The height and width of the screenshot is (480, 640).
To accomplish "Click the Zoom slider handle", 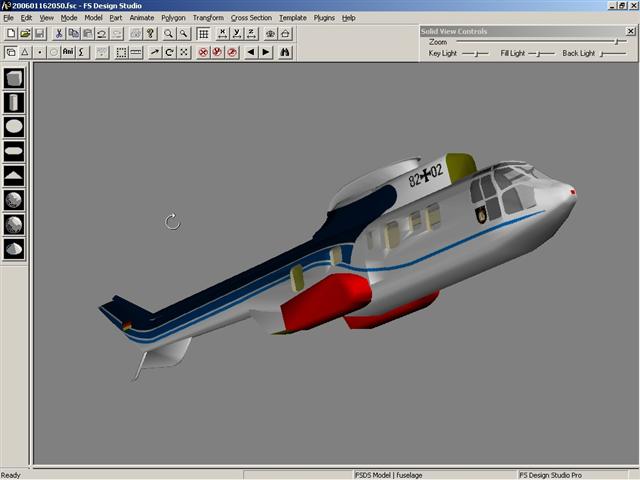I will pyautogui.click(x=616, y=42).
